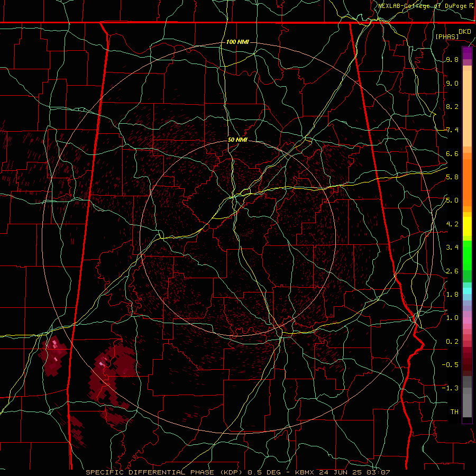Click the TH threshold scale label
476x476 pixels.
(454, 411)
